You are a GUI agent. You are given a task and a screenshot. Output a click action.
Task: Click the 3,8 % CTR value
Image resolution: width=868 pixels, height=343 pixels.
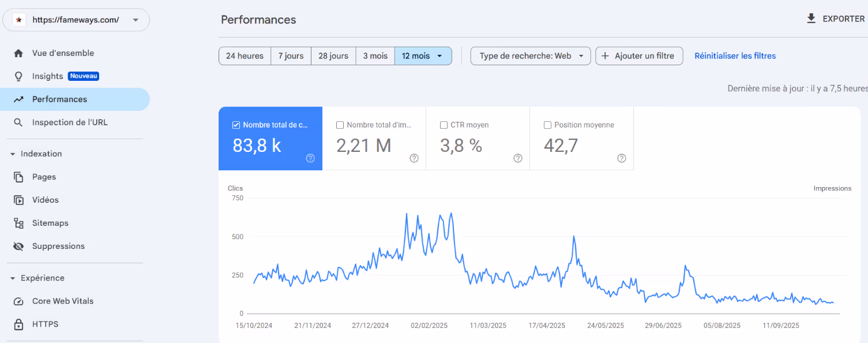[x=461, y=146]
